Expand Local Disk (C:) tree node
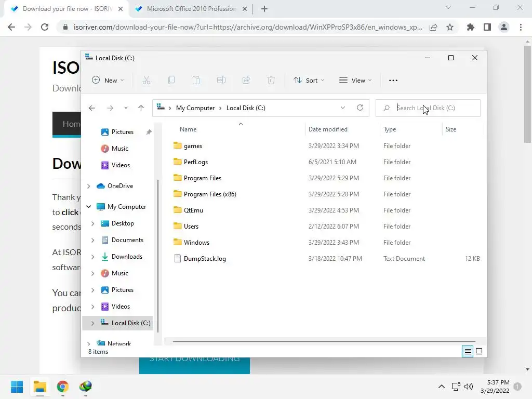 point(92,323)
